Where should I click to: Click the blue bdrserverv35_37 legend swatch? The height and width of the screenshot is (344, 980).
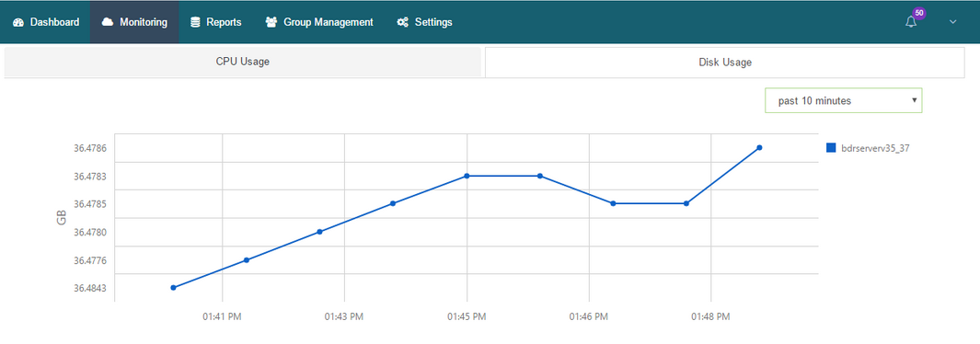(831, 148)
